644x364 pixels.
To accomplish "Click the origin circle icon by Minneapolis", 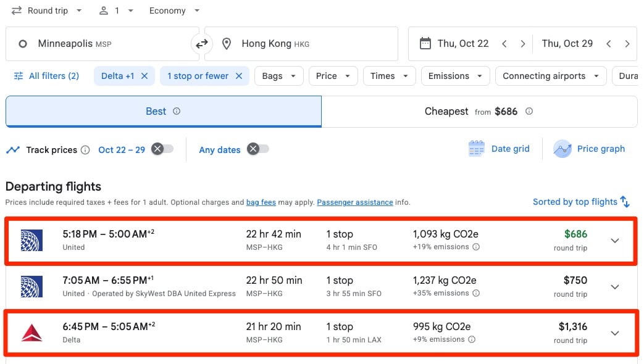I will [23, 44].
